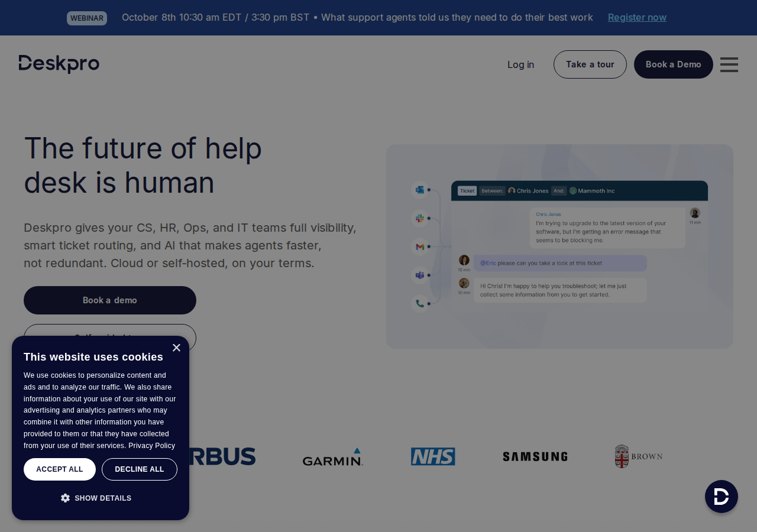Decline all cookies
Screen dimensions: 757x532
point(140,469)
